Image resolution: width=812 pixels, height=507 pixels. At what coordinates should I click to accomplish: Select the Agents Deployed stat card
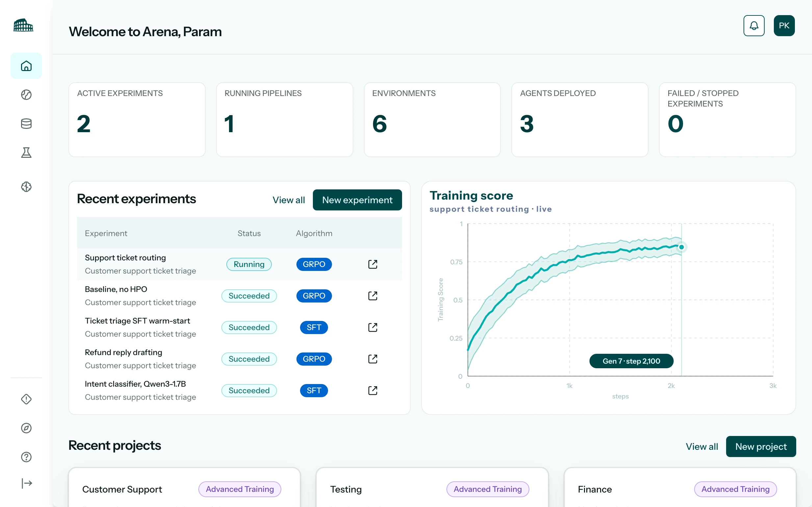(x=580, y=120)
